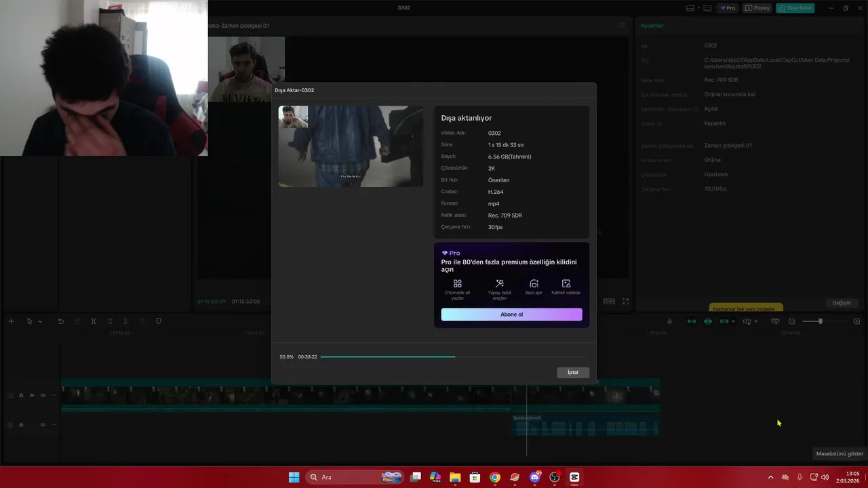Click the delete left trim icon

[109, 321]
